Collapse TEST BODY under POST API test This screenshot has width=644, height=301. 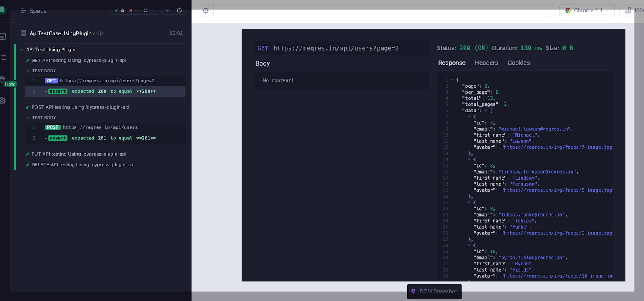pyautogui.click(x=28, y=118)
